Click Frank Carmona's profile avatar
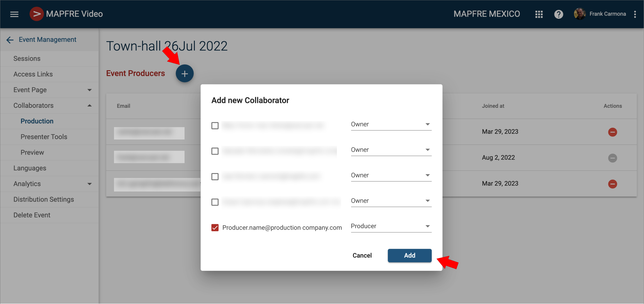This screenshot has width=644, height=304. point(580,14)
